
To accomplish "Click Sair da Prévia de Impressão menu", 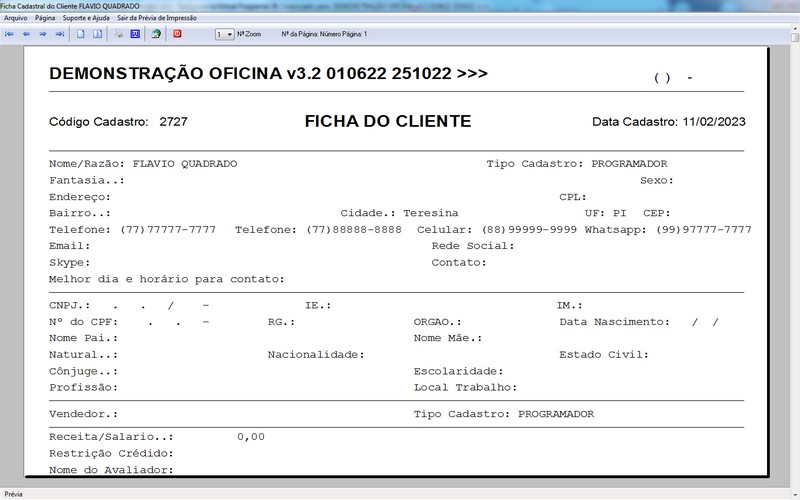I will 157,18.
